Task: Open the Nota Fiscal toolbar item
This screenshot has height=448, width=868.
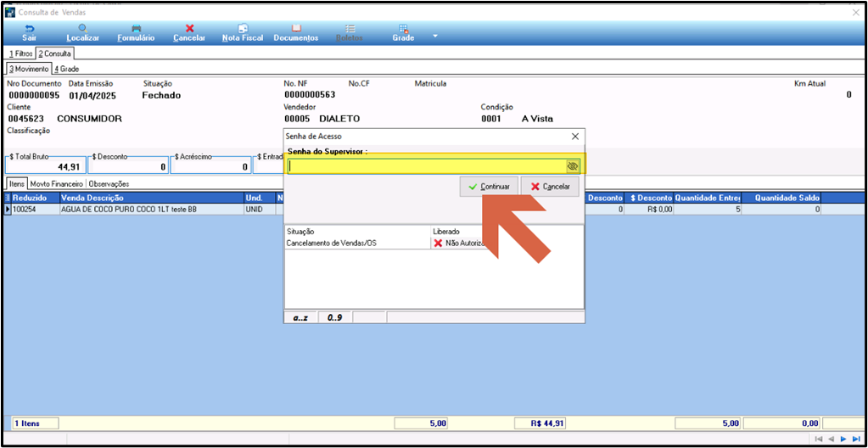Action: pyautogui.click(x=243, y=33)
